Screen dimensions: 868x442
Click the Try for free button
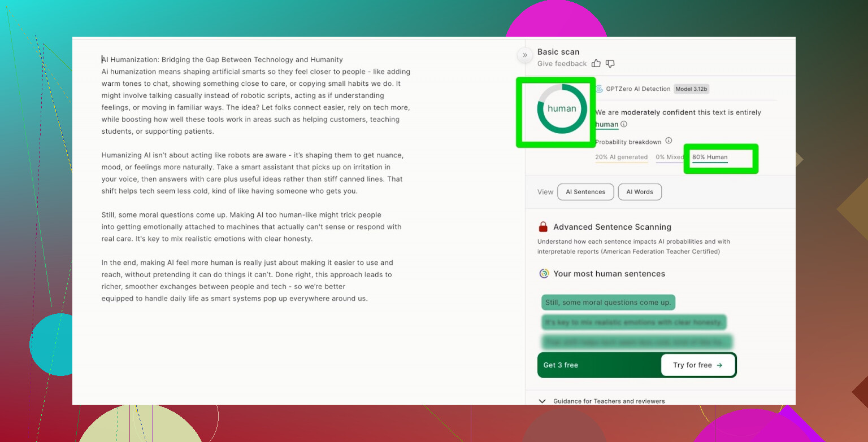(697, 365)
